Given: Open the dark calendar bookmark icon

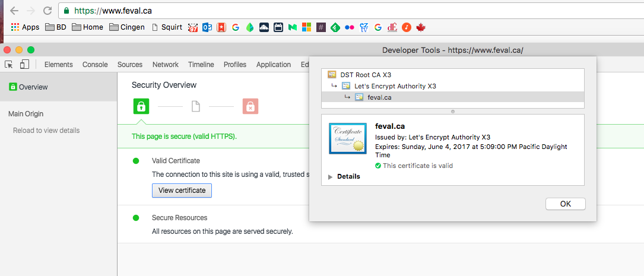Looking at the screenshot, I should coord(278,27).
